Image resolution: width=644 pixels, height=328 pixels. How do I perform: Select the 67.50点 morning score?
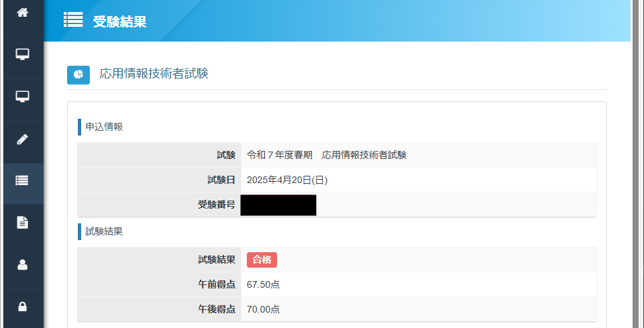(263, 284)
